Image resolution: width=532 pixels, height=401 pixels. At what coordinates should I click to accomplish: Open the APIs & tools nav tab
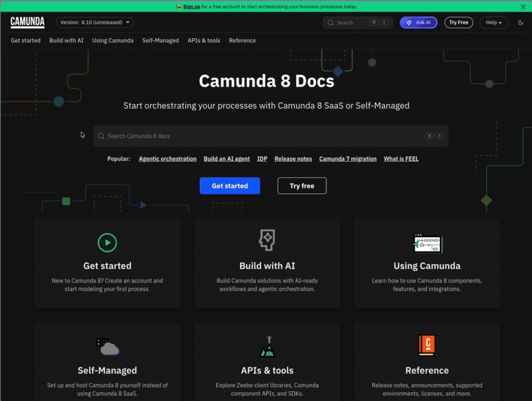pos(204,40)
